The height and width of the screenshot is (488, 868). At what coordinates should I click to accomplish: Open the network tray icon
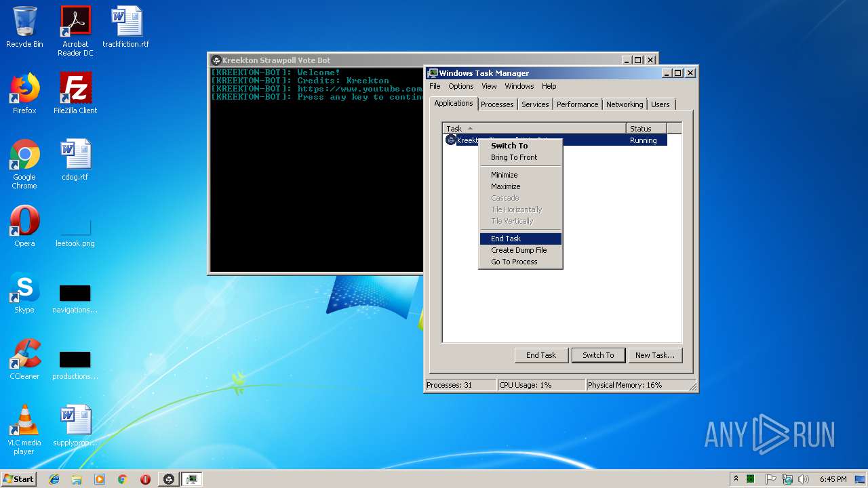[787, 479]
